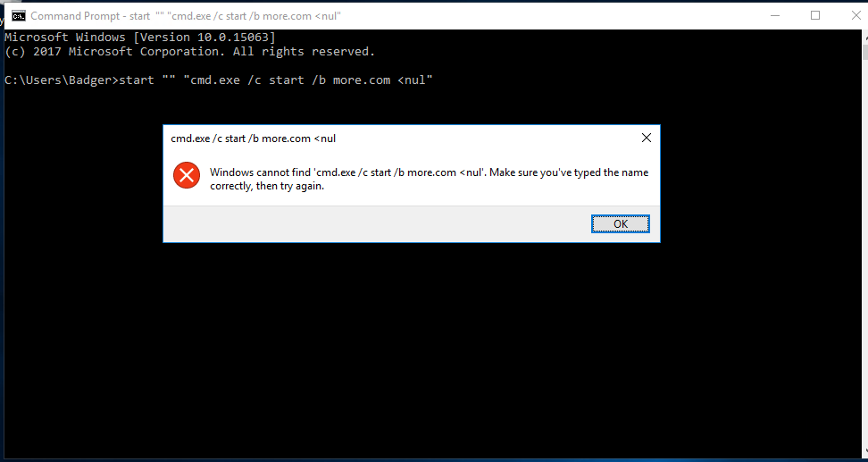Open the Command Prompt system menu icon
The image size is (868, 462).
point(18,16)
